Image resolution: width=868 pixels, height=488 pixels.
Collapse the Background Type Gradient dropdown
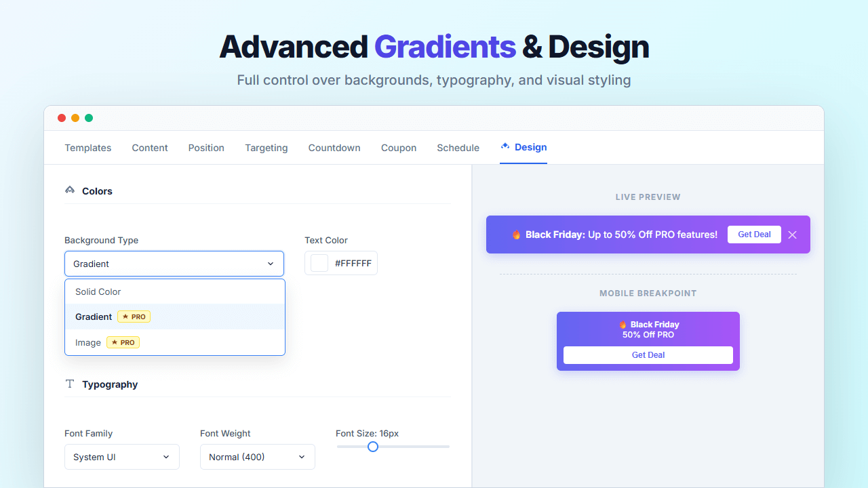[174, 264]
